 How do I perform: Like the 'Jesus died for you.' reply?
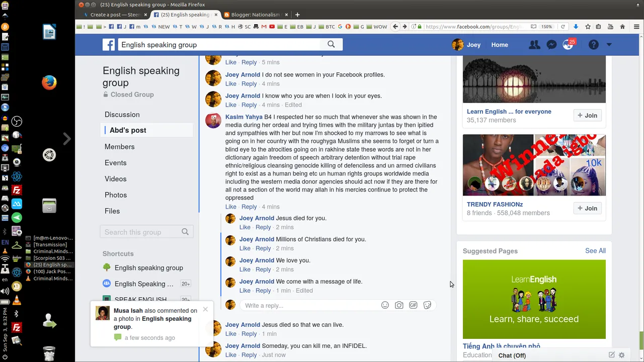[x=245, y=227]
